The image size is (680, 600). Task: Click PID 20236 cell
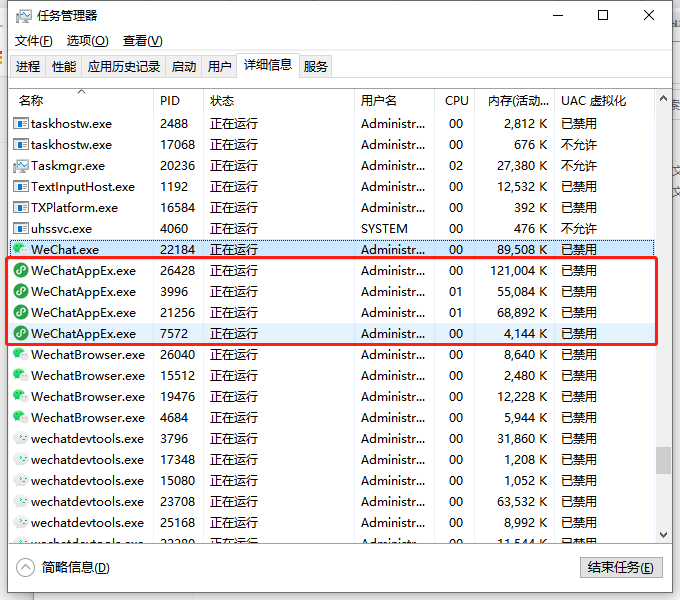click(x=177, y=166)
